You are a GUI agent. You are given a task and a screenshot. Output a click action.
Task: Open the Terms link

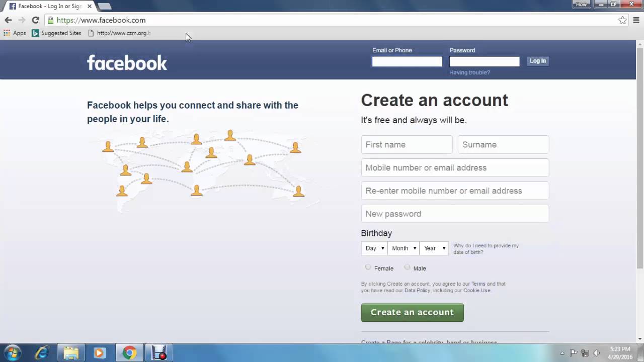[x=478, y=284]
